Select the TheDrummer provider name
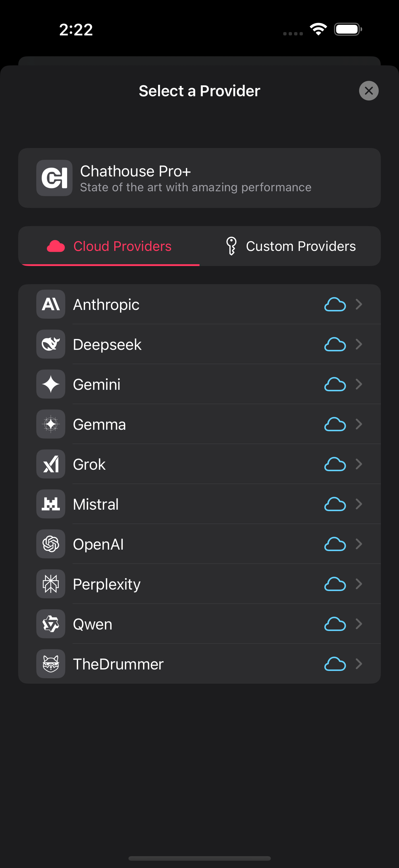The image size is (399, 868). pyautogui.click(x=118, y=664)
